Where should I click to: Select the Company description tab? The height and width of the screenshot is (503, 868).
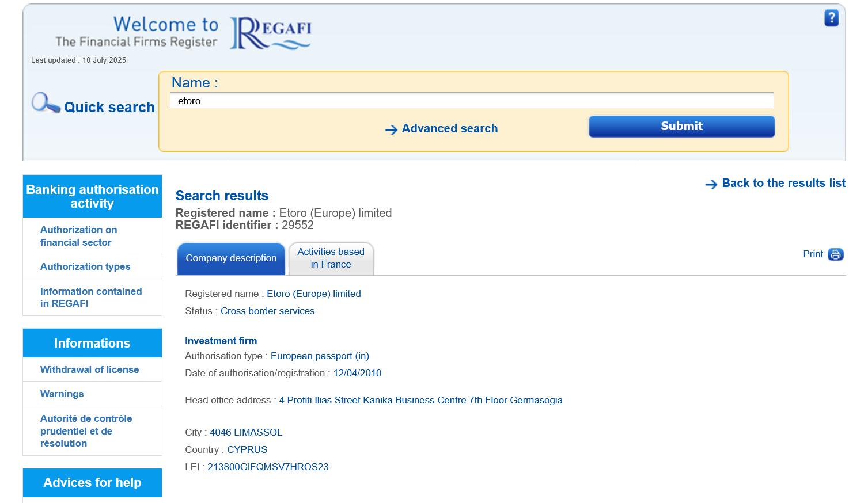click(x=231, y=258)
